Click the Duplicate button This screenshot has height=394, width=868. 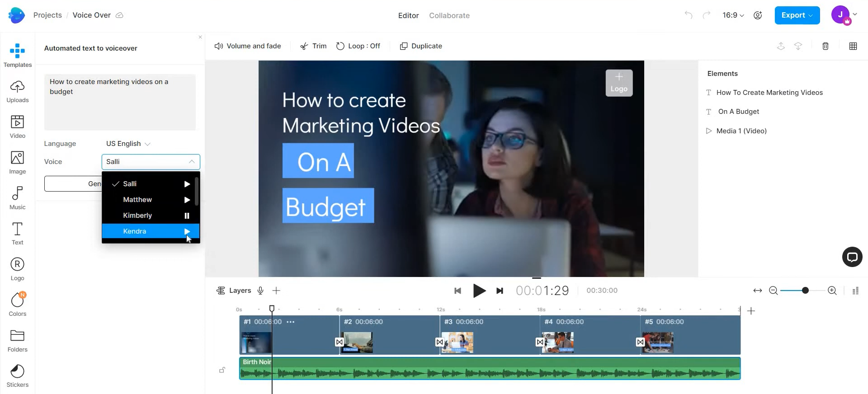coord(421,46)
